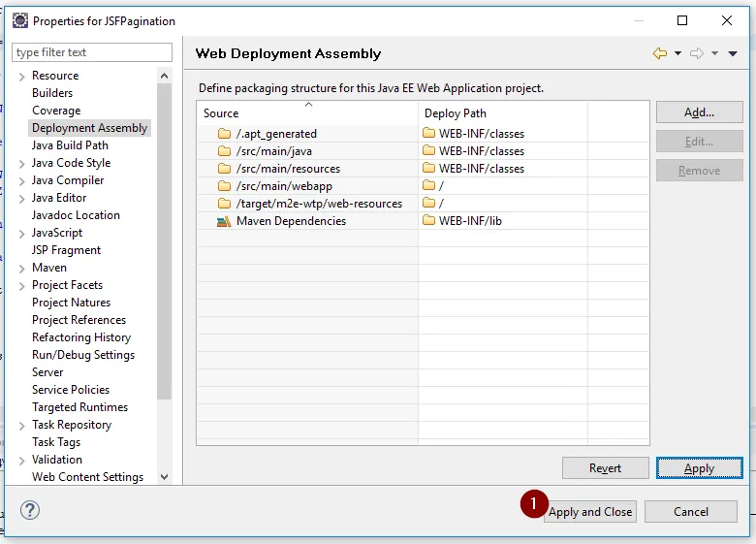Click the back navigation arrow icon
The height and width of the screenshot is (544, 756).
click(x=660, y=53)
